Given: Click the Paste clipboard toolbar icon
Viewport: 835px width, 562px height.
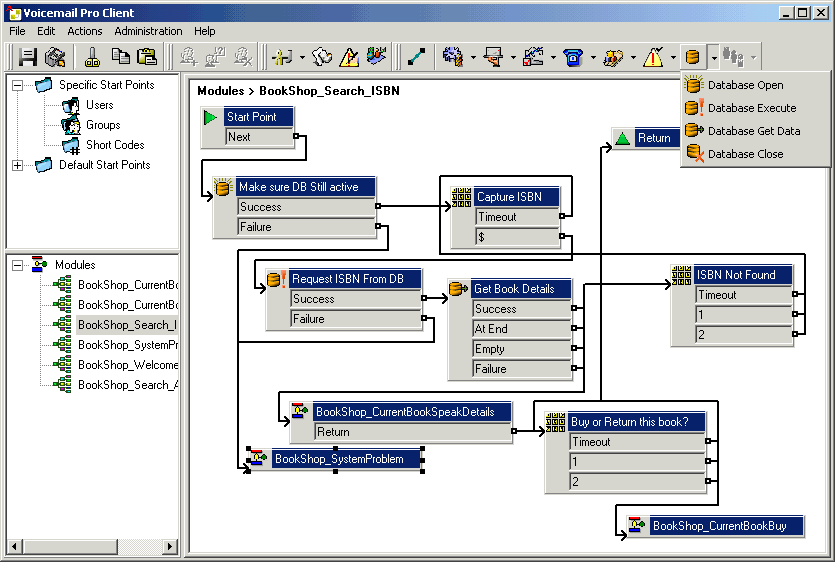Looking at the screenshot, I should pyautogui.click(x=147, y=57).
